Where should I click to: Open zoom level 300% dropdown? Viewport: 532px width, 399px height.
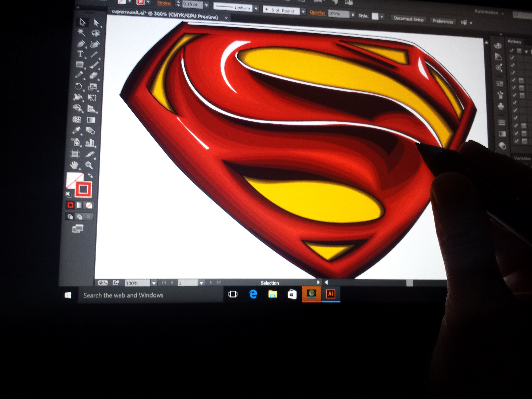pos(154,283)
